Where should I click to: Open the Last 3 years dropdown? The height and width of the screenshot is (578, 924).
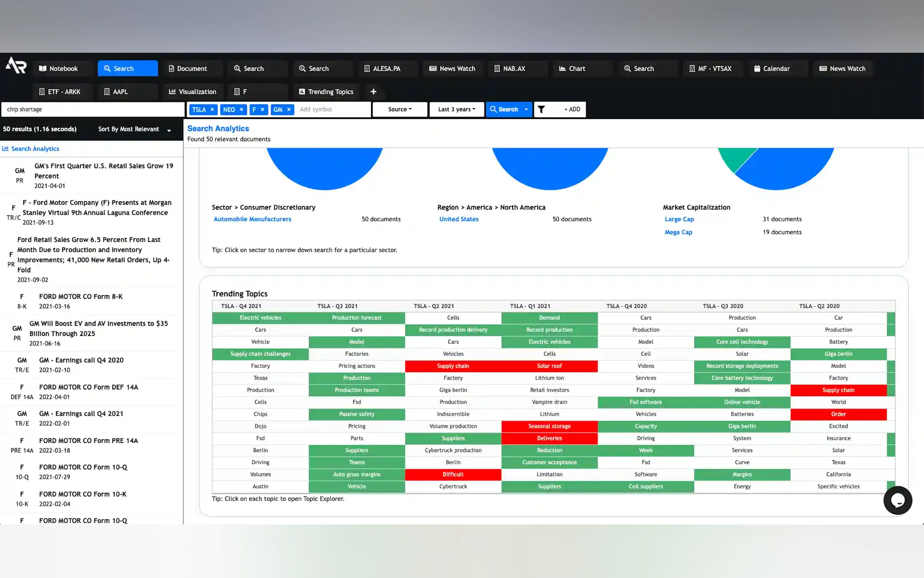tap(457, 109)
